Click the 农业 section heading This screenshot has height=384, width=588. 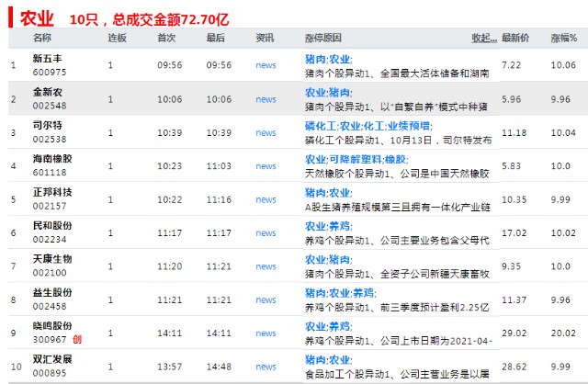point(37,18)
